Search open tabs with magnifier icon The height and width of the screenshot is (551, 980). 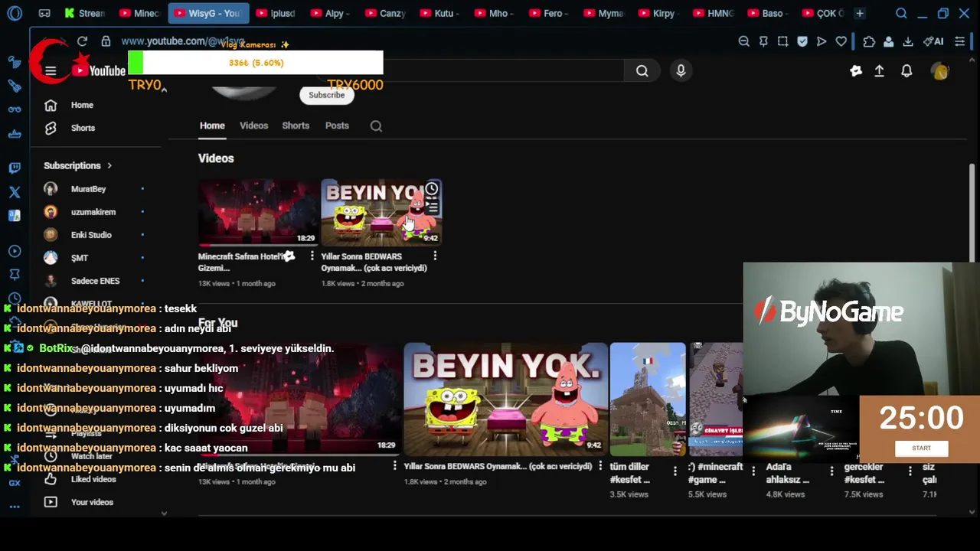click(x=901, y=13)
